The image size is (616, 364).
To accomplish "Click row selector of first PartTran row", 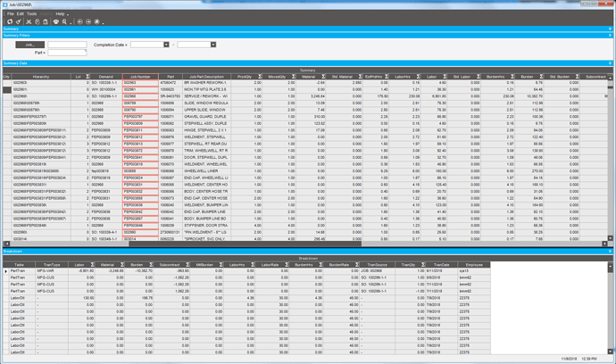I will point(6,271).
